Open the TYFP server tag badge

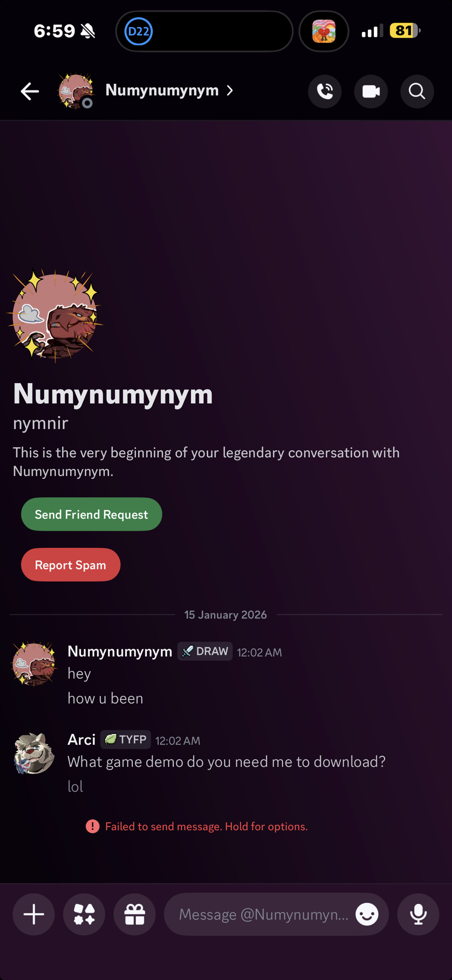126,739
